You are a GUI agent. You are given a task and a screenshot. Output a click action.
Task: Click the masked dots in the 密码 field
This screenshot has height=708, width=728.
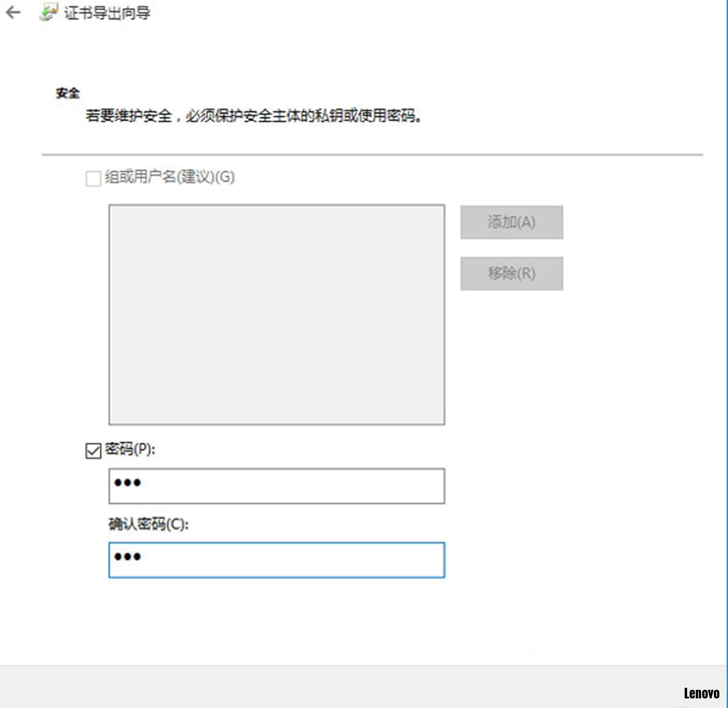point(127,483)
